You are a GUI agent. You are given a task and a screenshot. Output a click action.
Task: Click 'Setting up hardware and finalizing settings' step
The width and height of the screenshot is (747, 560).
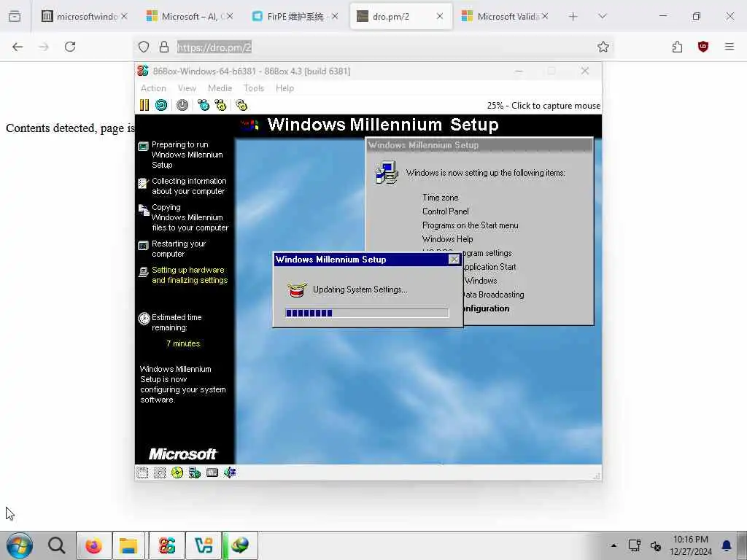pyautogui.click(x=190, y=275)
